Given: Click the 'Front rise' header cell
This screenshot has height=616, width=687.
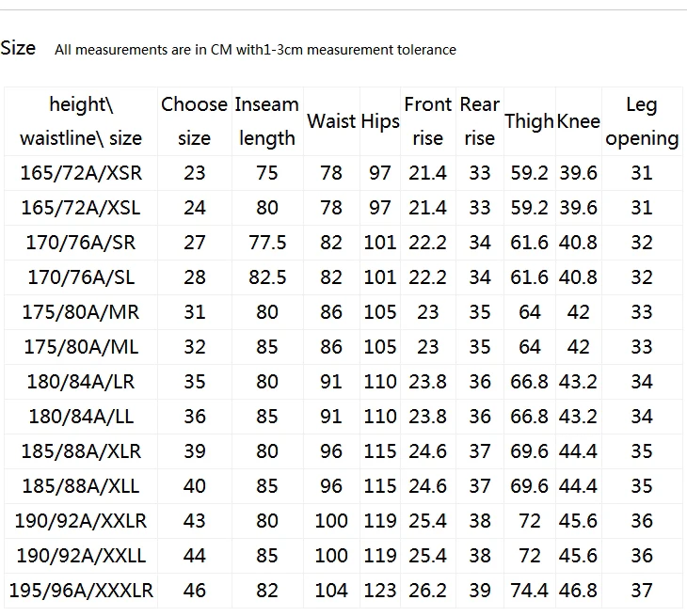Looking at the screenshot, I should [427, 121].
